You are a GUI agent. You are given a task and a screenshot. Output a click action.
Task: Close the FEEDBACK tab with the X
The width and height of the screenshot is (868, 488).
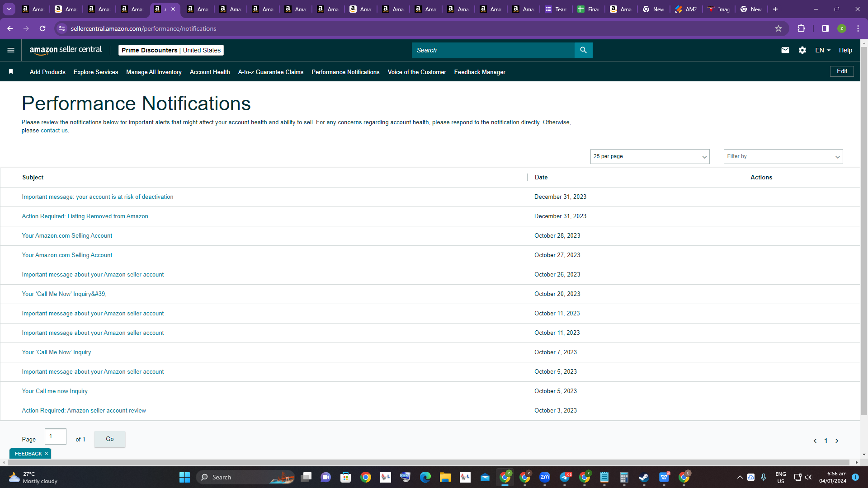click(46, 454)
